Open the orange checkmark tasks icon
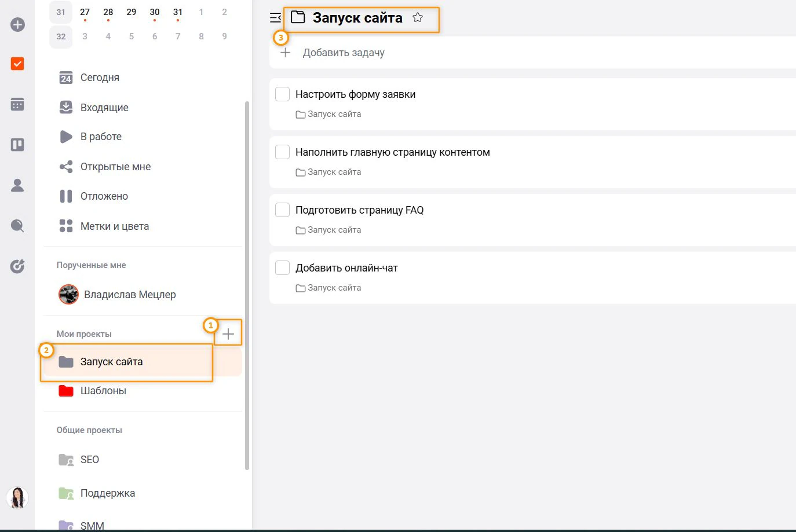Screen dimensions: 796x532 tap(17, 64)
